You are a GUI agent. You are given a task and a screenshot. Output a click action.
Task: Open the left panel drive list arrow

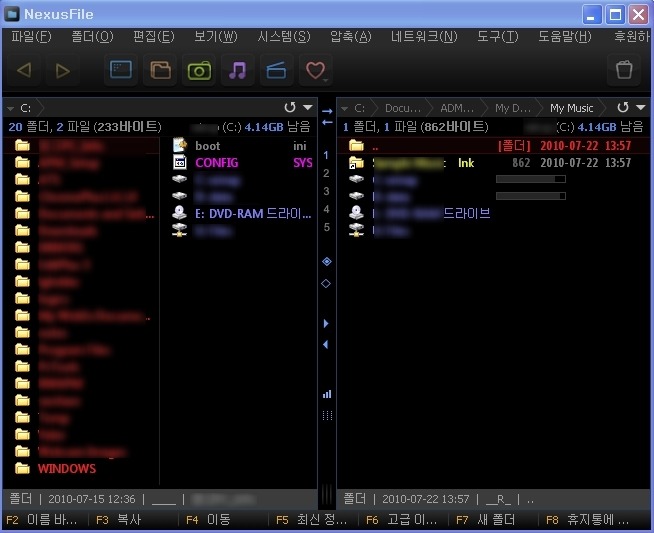tap(10, 107)
